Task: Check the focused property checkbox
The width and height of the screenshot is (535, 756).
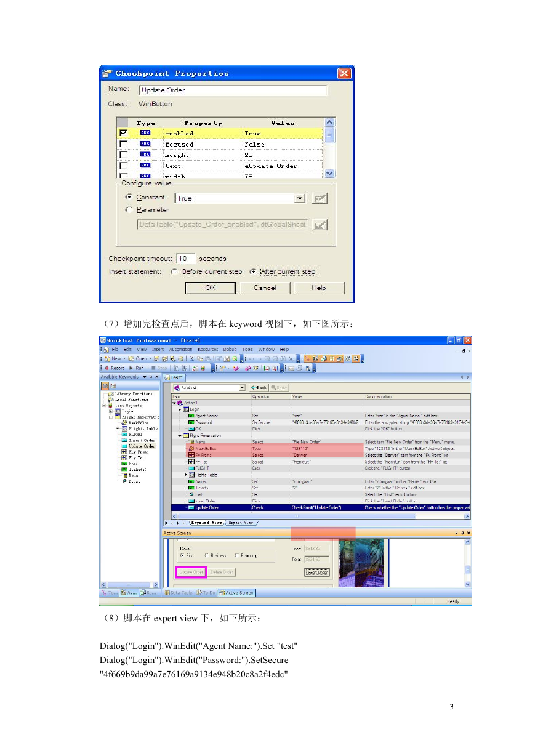Action: (x=123, y=143)
